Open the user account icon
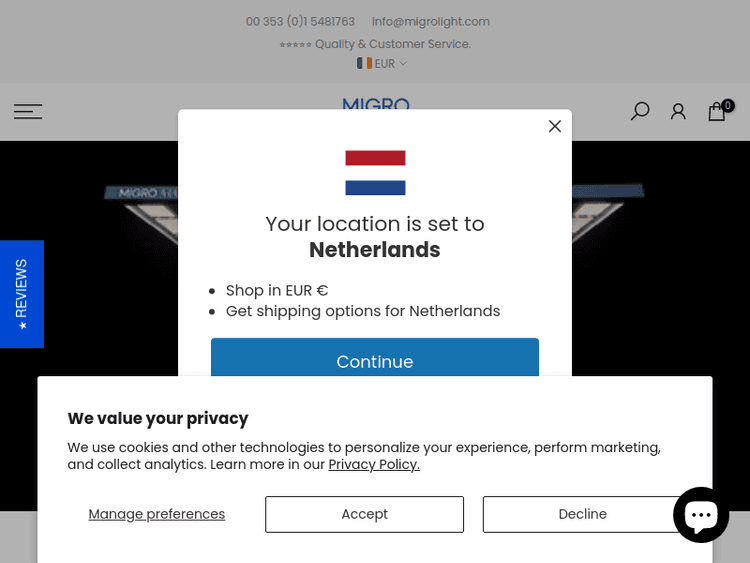Screen dimensions: 750x563 click(678, 111)
